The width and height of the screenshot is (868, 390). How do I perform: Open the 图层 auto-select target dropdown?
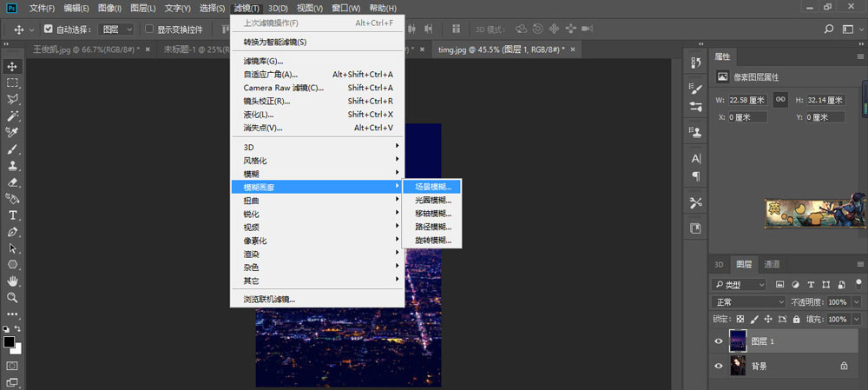pyautogui.click(x=115, y=29)
